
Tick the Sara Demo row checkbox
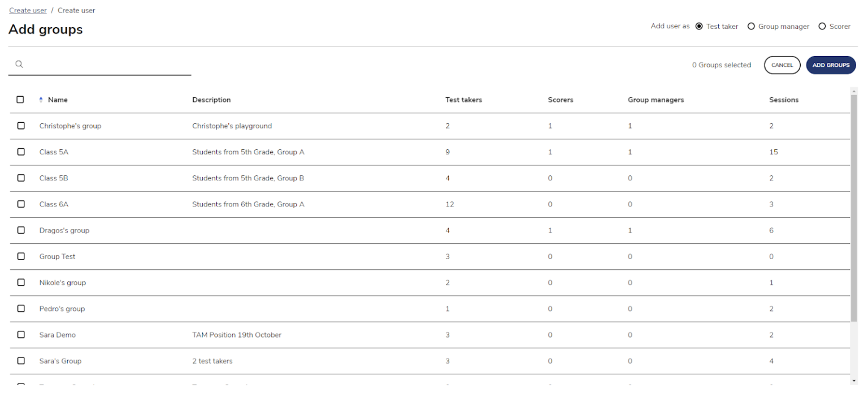tap(21, 335)
